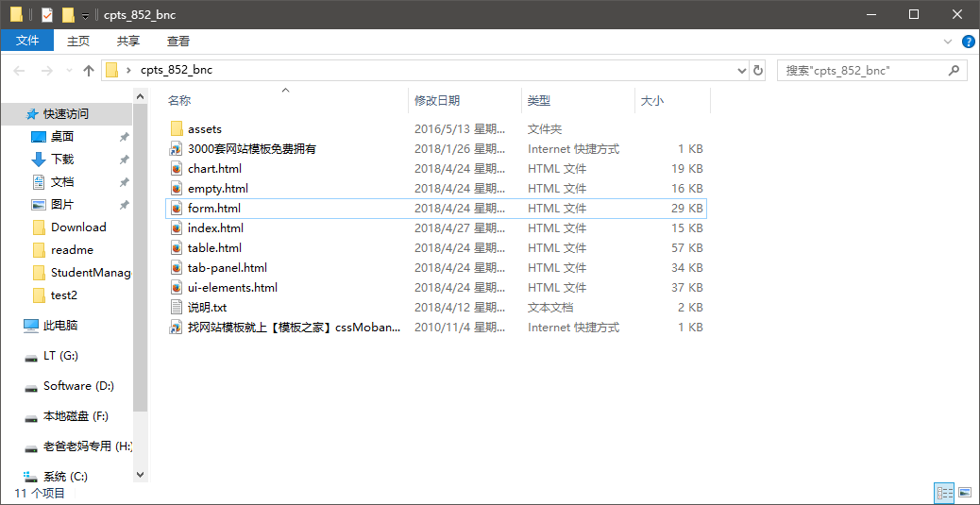Image resolution: width=980 pixels, height=505 pixels.
Task: Open 图片 in the navigation pane
Action: click(x=62, y=205)
